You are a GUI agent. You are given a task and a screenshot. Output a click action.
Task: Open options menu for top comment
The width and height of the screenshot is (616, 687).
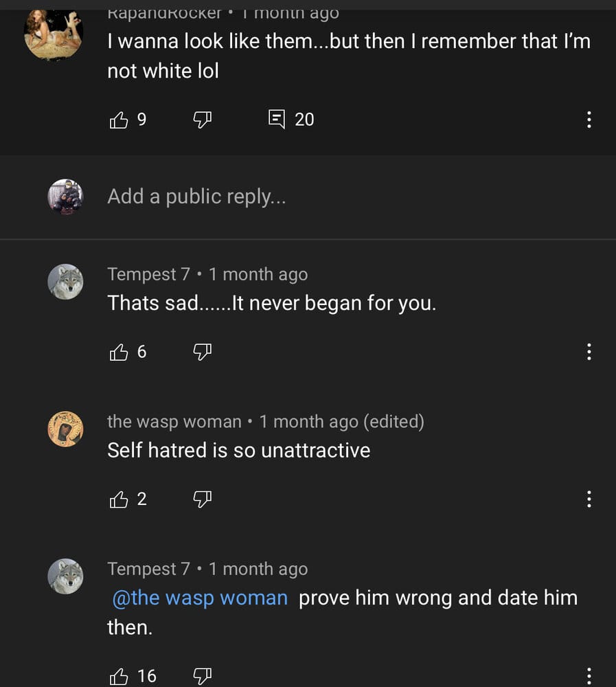coord(589,120)
